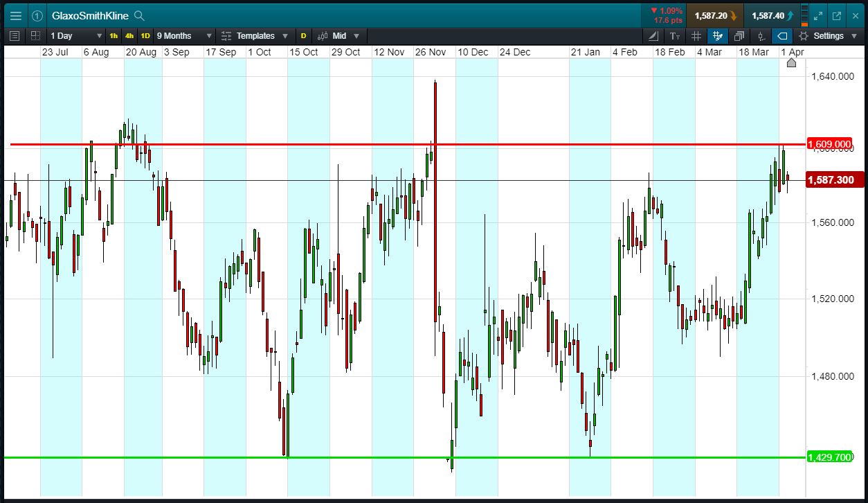Click the gray scroll-to-latest marker
The height and width of the screenshot is (503, 868).
[x=792, y=63]
